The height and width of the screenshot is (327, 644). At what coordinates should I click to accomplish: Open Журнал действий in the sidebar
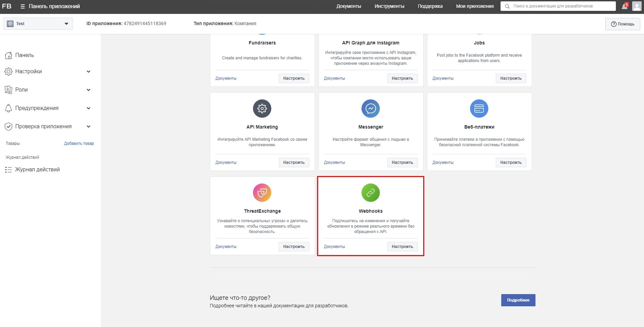[x=37, y=170]
